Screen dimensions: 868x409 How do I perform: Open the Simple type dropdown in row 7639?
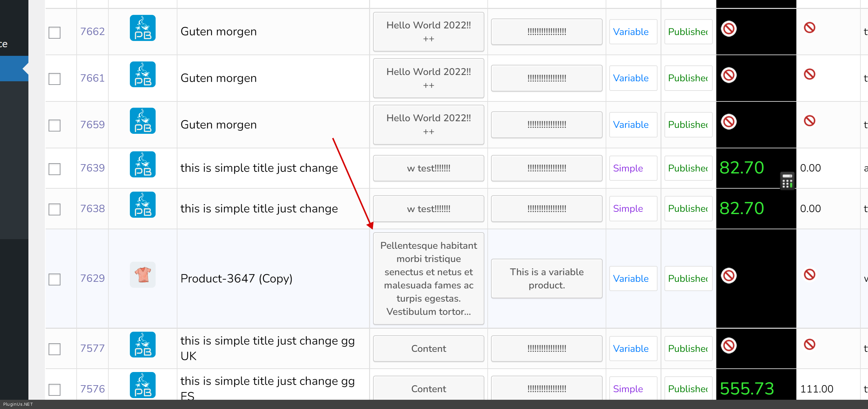tap(633, 168)
